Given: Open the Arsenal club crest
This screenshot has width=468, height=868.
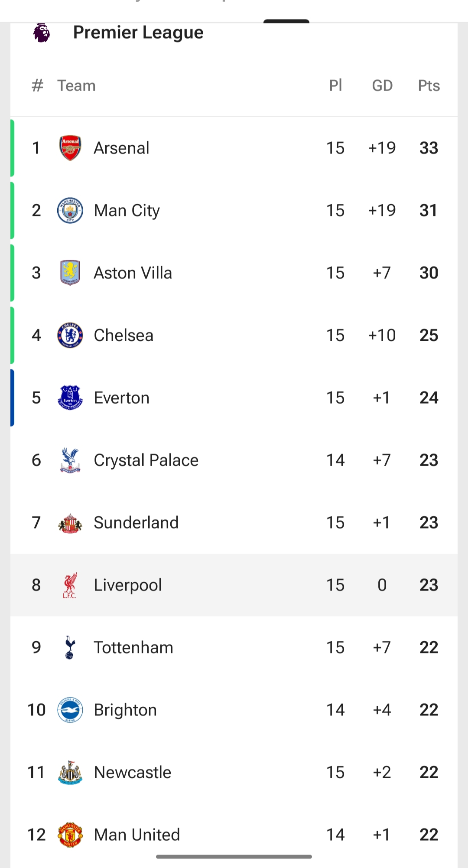Looking at the screenshot, I should [70, 148].
